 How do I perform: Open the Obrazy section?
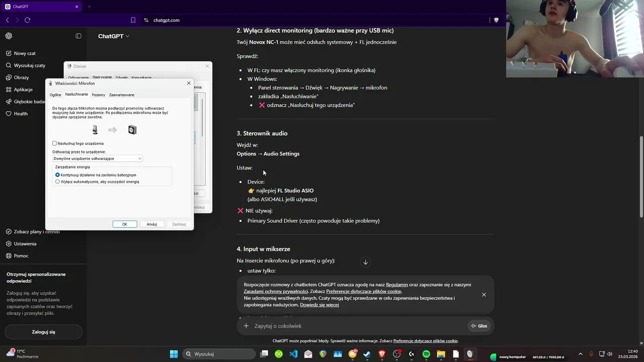21,77
